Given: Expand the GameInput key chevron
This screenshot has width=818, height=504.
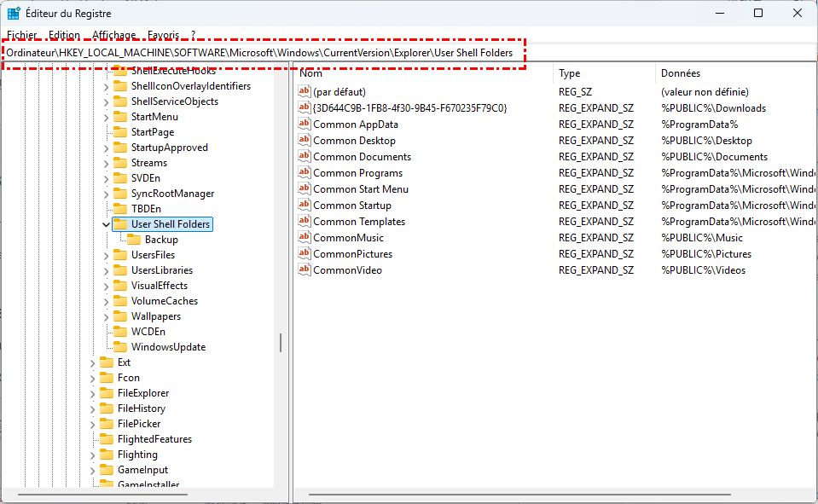Looking at the screenshot, I should (92, 470).
